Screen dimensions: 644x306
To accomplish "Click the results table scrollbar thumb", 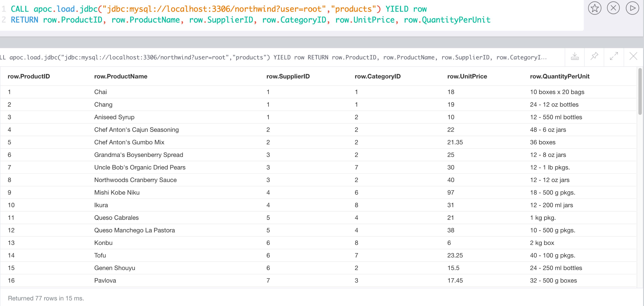I will 640,91.
